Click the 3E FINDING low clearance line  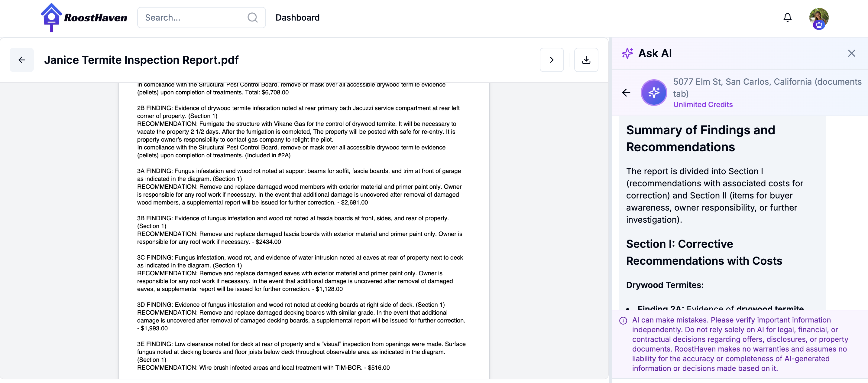click(301, 352)
